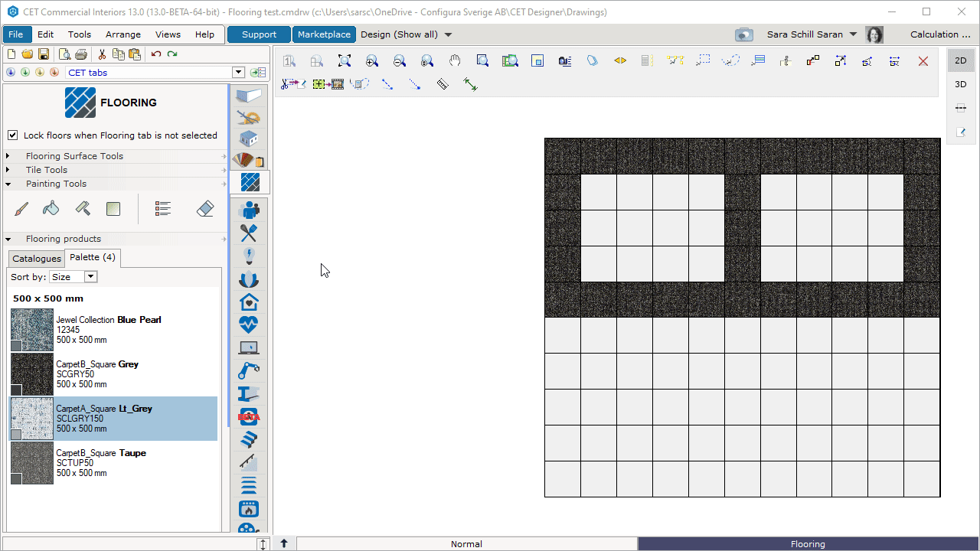Image resolution: width=980 pixels, height=551 pixels.
Task: Select the ruler measure tool
Action: pos(443,84)
